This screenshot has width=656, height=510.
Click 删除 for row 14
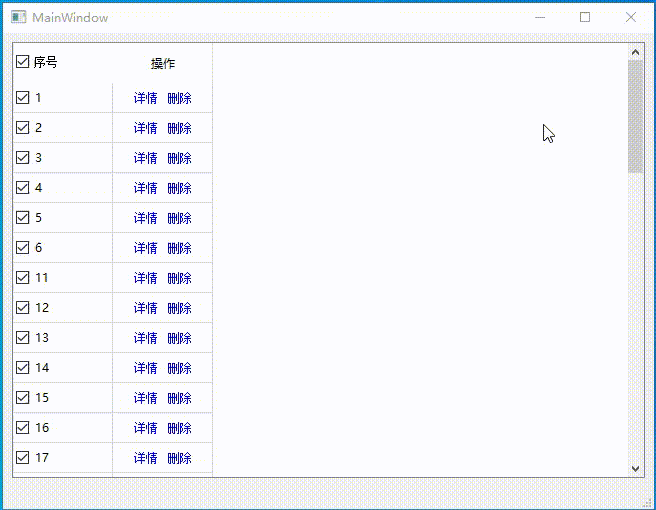[x=179, y=368]
